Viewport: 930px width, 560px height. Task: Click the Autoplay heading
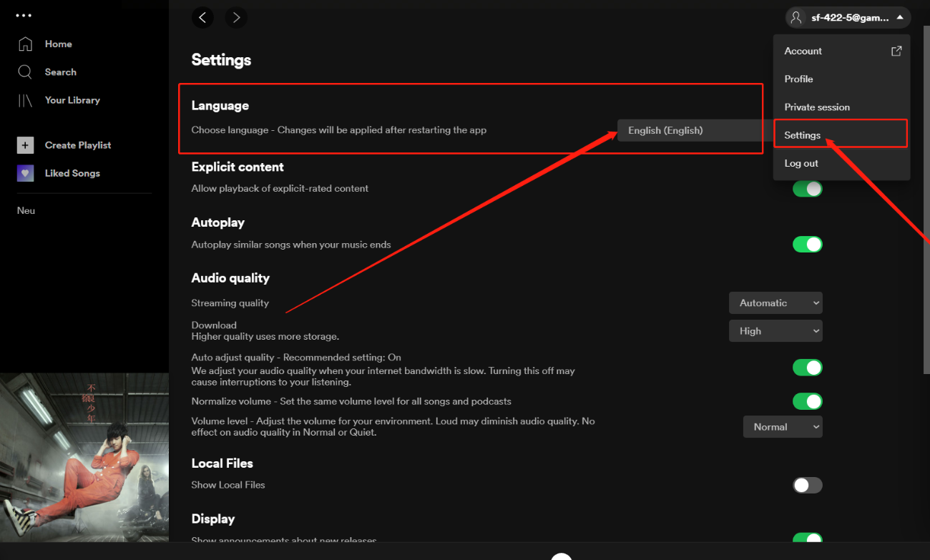218,223
